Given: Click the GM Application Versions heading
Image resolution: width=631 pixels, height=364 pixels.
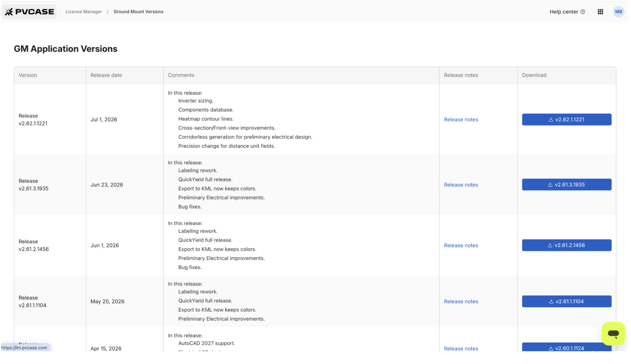Looking at the screenshot, I should pos(66,49).
